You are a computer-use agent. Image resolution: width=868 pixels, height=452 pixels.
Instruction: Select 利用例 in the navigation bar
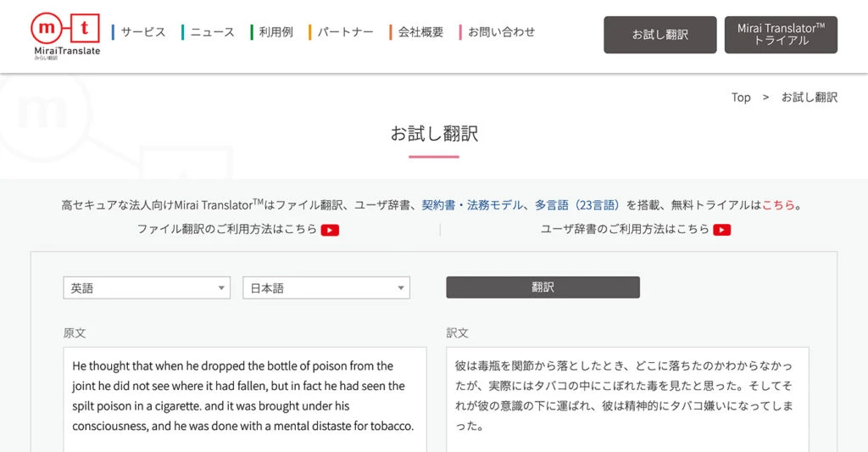click(275, 32)
